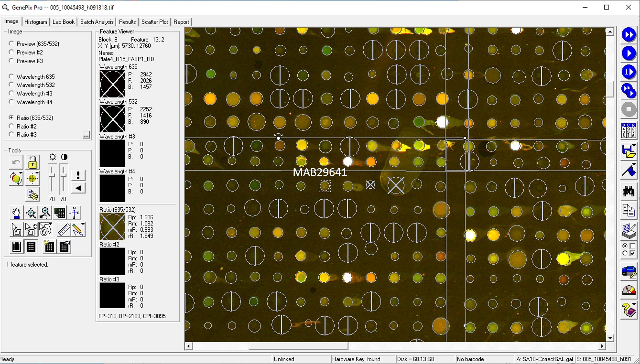Click the ellipsis button below Ratio #3

86,135
